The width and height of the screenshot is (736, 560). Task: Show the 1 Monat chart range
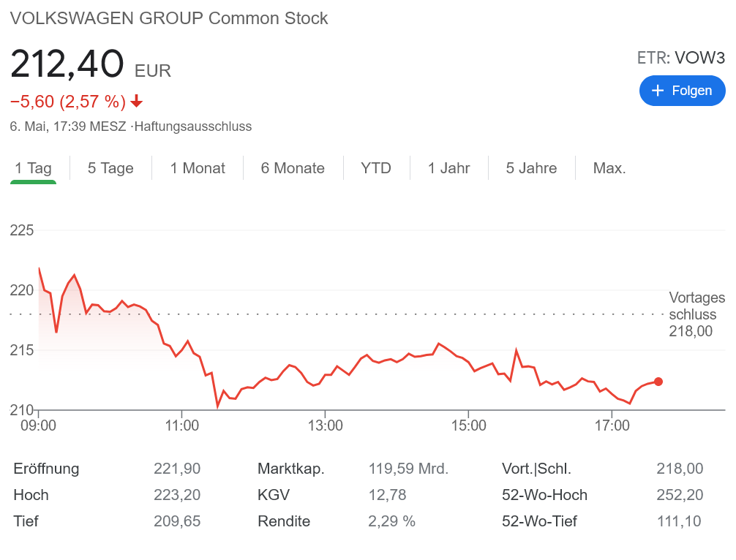coord(198,168)
